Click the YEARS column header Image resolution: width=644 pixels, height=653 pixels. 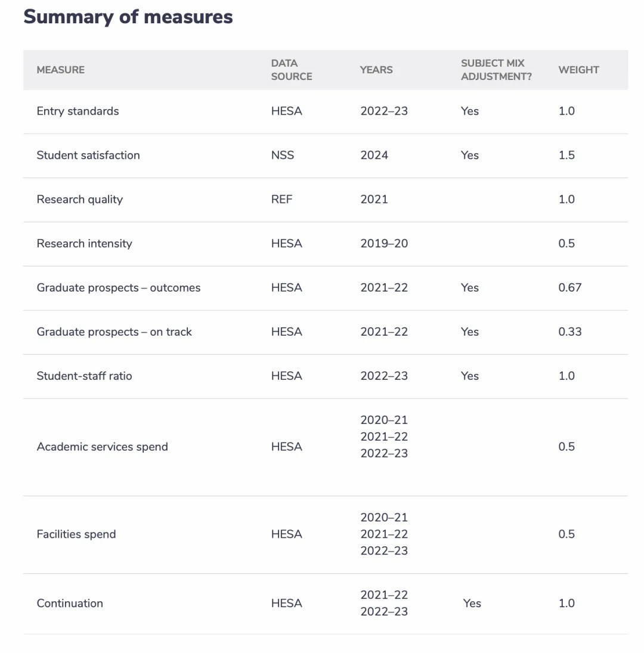click(376, 70)
